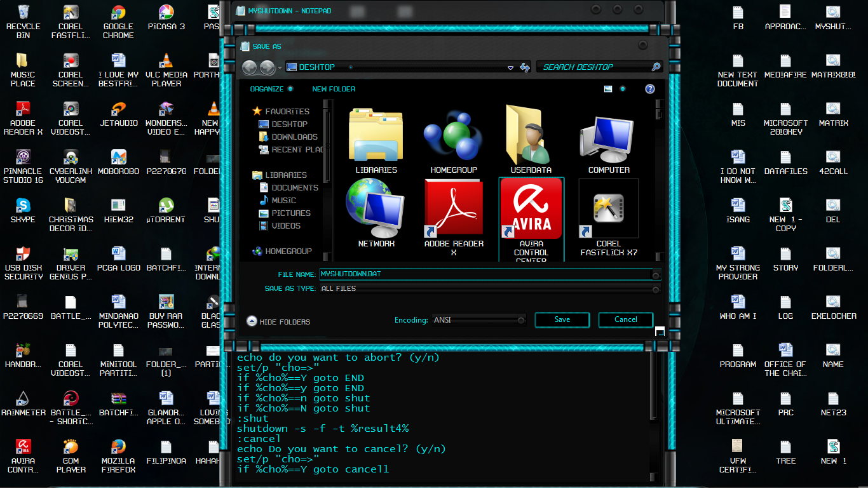
Task: Select the Skype desktop icon
Action: click(x=23, y=210)
